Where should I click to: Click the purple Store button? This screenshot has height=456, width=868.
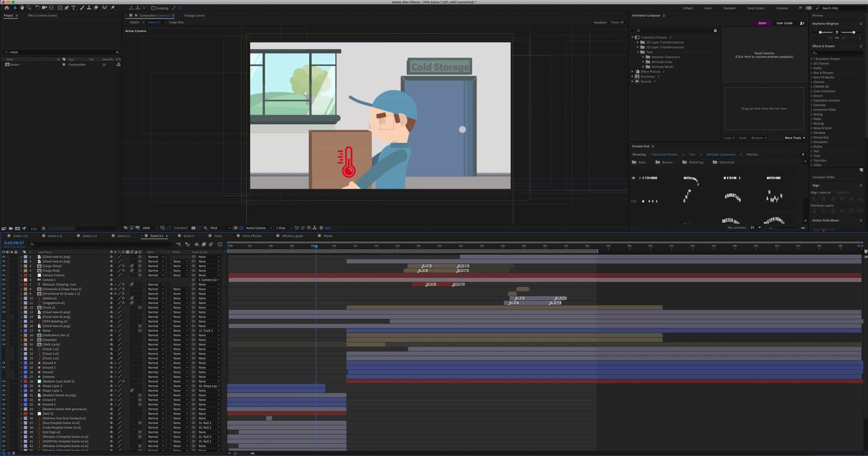pyautogui.click(x=762, y=23)
